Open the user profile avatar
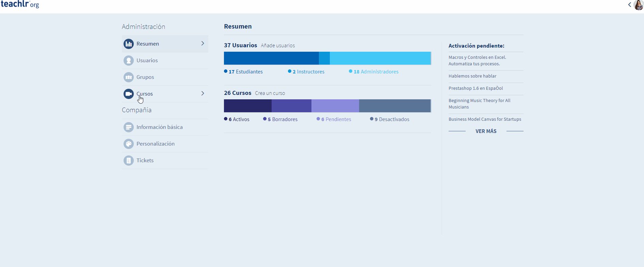 pyautogui.click(x=639, y=5)
